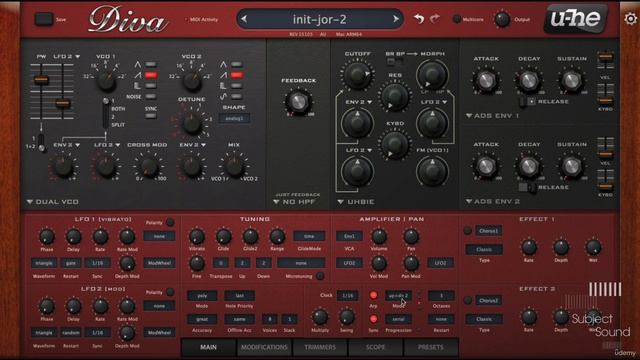Go to next preset with right arrow
Screen dimensions: 640x360
pyautogui.click(x=396, y=19)
